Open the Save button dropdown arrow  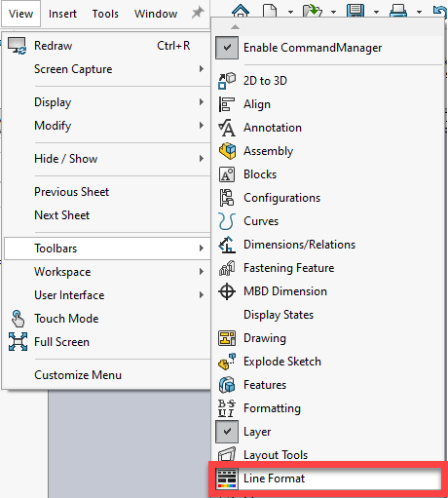[376, 13]
